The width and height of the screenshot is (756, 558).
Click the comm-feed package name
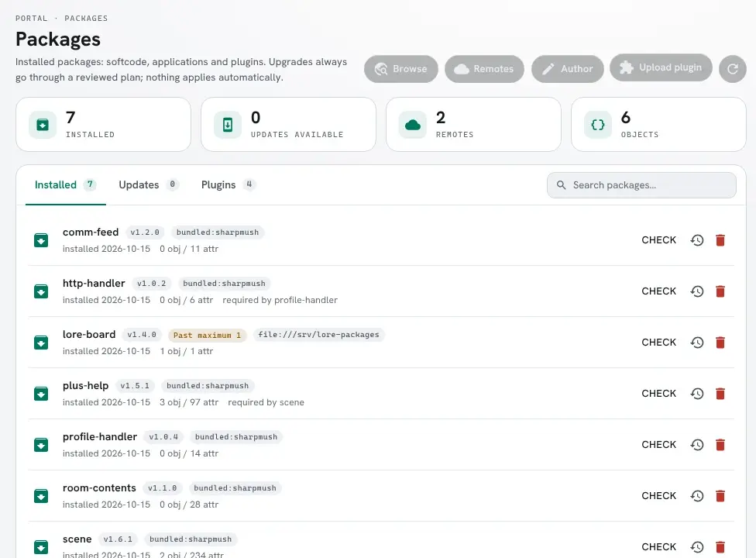(91, 232)
